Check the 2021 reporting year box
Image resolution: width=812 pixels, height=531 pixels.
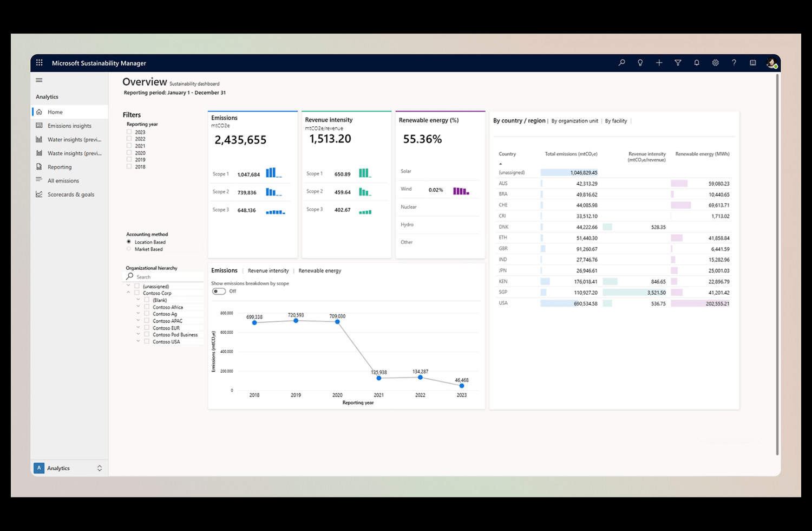[x=129, y=146]
